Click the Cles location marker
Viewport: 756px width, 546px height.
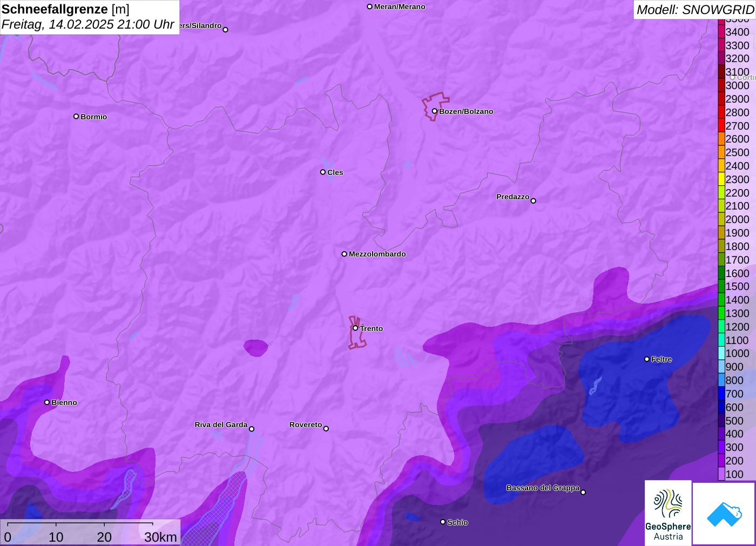pyautogui.click(x=323, y=172)
